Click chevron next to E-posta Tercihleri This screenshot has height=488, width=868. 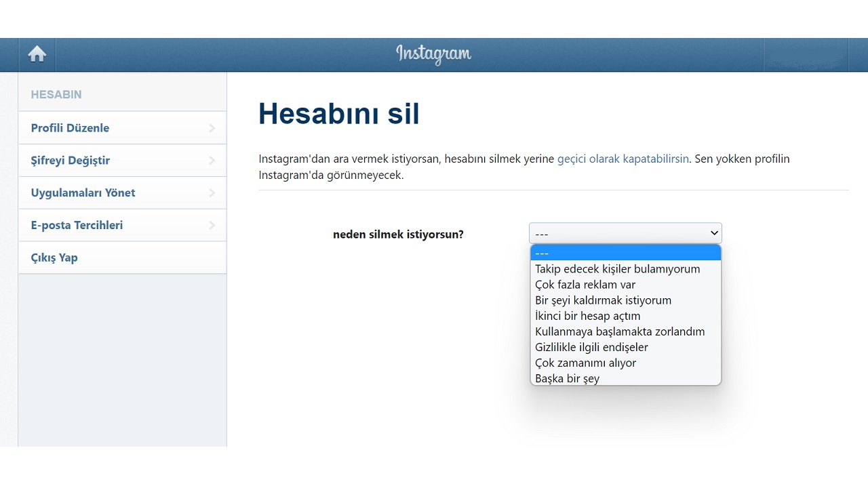point(212,226)
